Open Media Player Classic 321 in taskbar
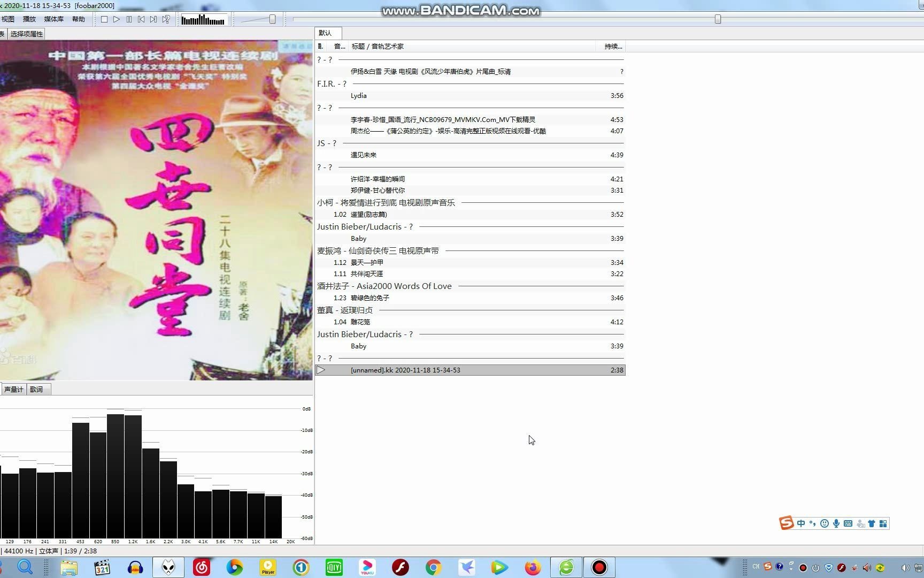Screen dimensions: 924x578 pyautogui.click(x=102, y=567)
